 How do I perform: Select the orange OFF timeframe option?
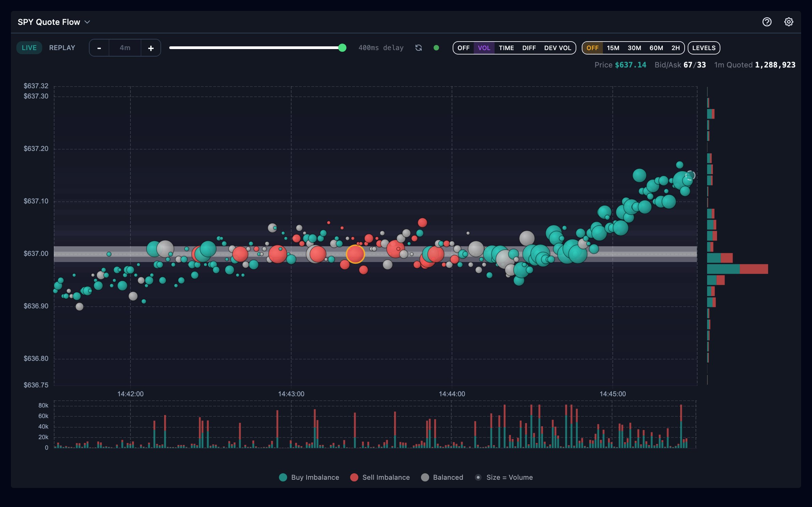(592, 48)
